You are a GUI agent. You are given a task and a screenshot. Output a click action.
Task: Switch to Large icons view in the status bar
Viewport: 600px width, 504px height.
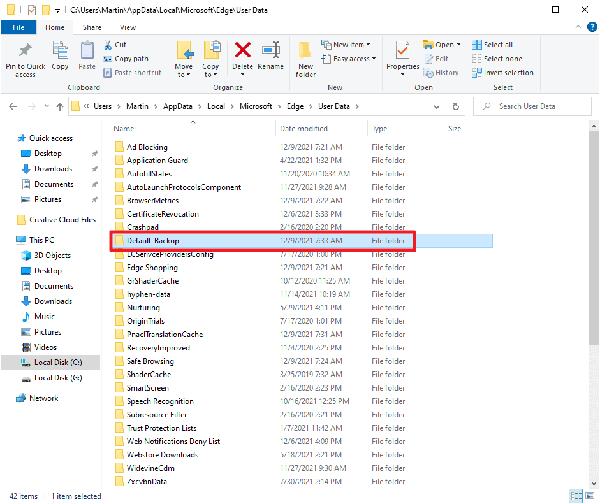point(589,496)
